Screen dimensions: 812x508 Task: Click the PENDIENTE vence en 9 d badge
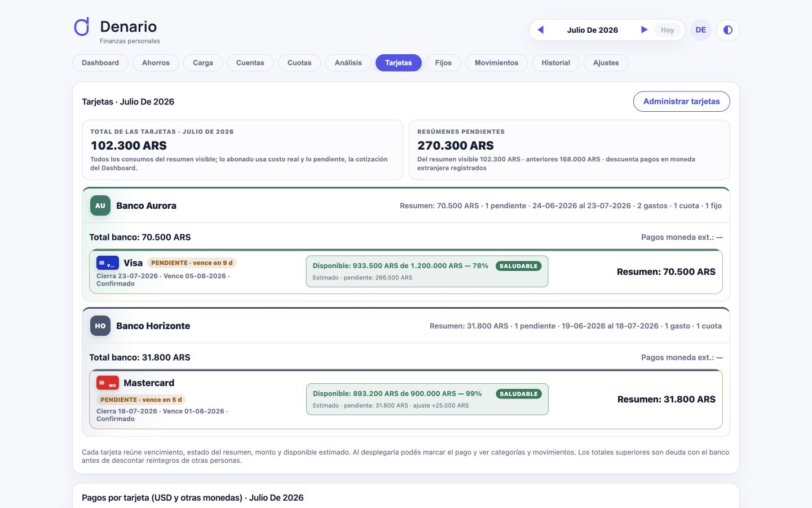(x=192, y=263)
